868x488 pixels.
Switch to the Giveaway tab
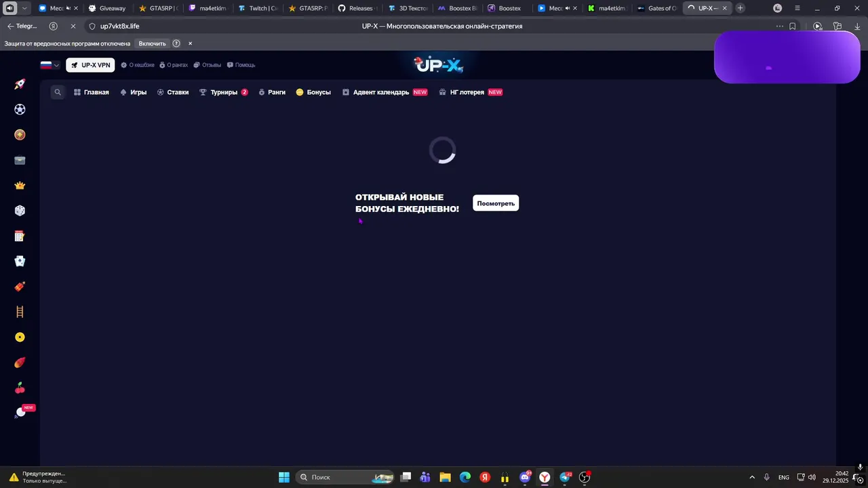(107, 8)
